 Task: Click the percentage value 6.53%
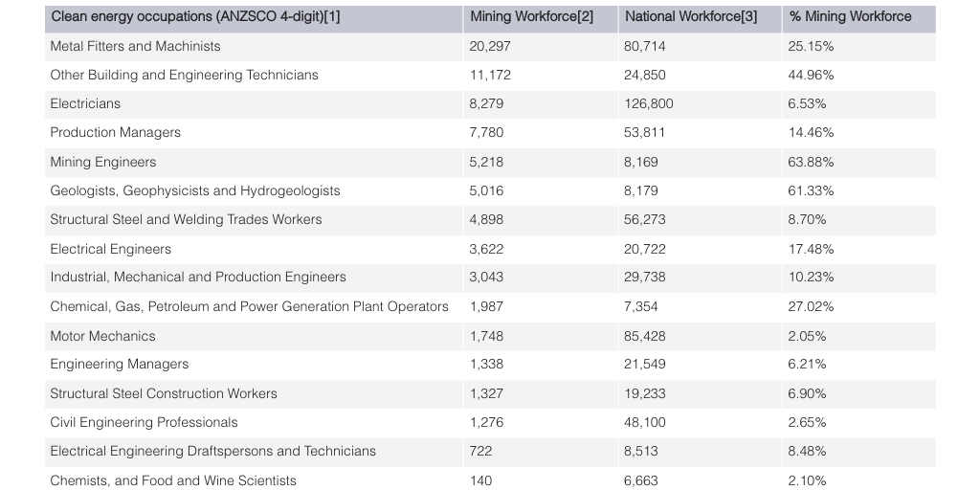807,103
